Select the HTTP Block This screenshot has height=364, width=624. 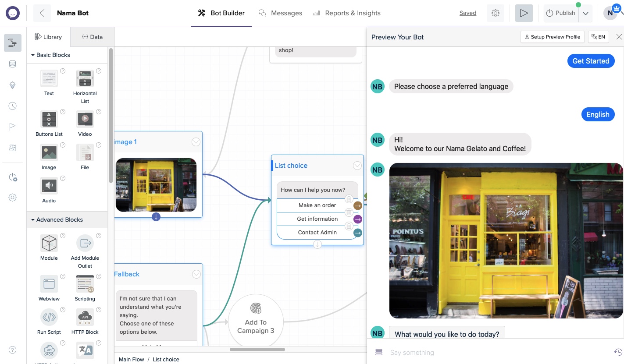pos(85,322)
